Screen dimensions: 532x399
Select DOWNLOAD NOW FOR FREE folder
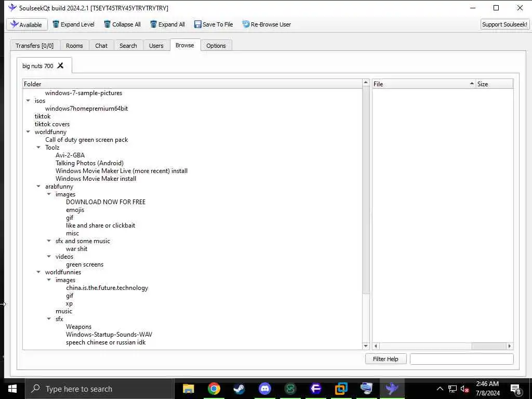105,202
